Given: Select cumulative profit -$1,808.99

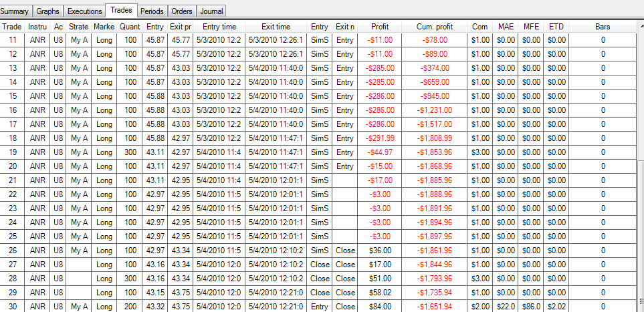Looking at the screenshot, I should 435,138.
